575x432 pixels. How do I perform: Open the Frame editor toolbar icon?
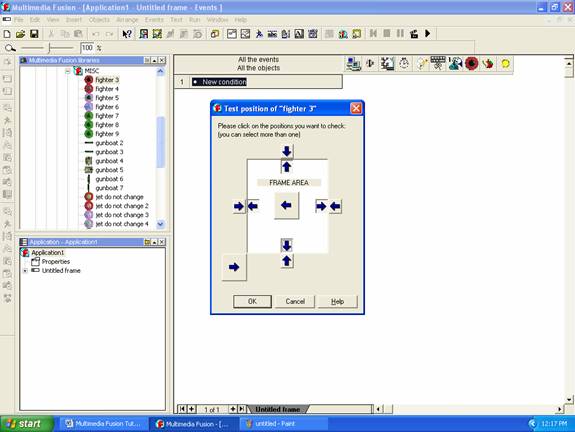click(x=157, y=34)
